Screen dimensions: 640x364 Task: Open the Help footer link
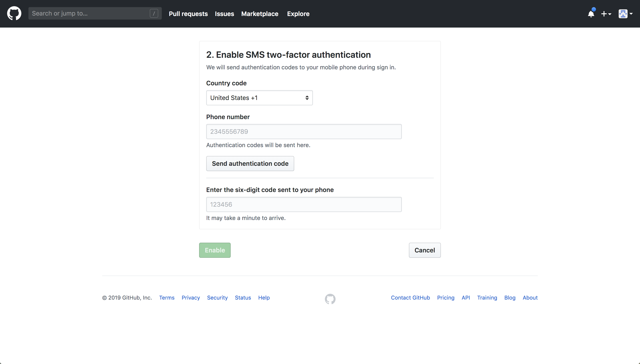tap(264, 298)
